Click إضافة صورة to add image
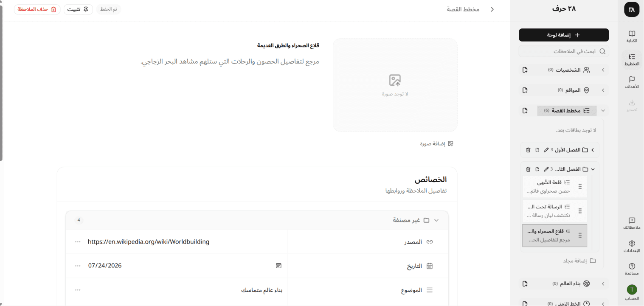644x306 pixels. [x=437, y=144]
